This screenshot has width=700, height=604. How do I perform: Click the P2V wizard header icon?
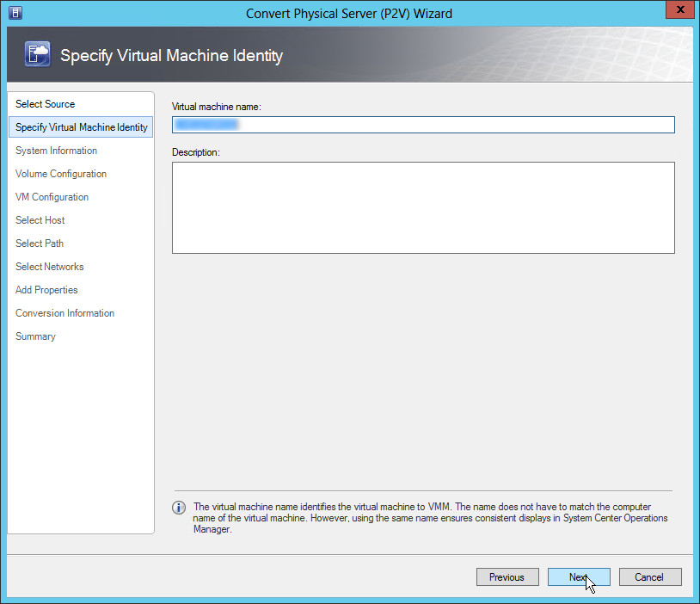[x=38, y=55]
